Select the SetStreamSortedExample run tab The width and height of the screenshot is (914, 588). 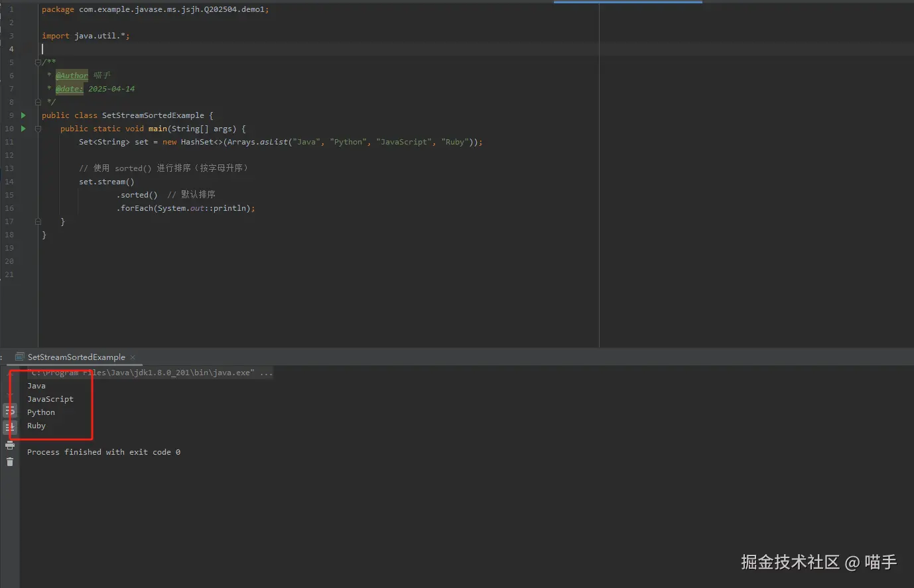(x=76, y=357)
